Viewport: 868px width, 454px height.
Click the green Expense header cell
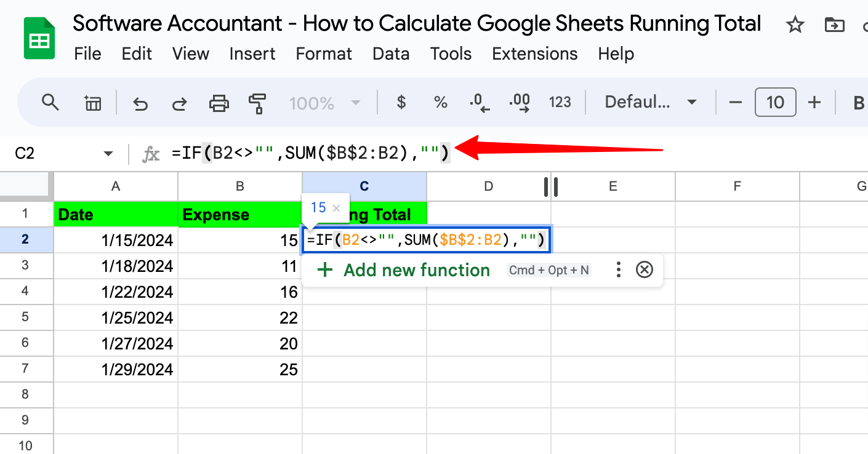click(x=240, y=214)
